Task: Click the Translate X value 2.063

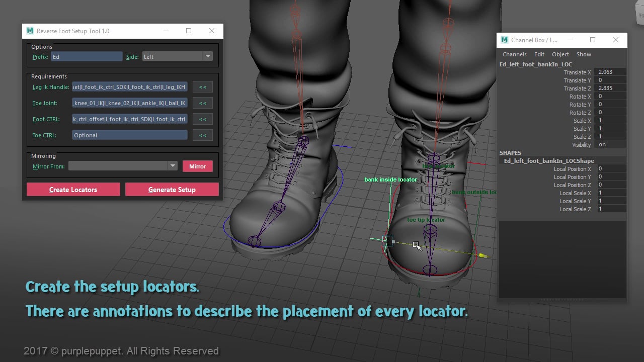Action: (610, 72)
